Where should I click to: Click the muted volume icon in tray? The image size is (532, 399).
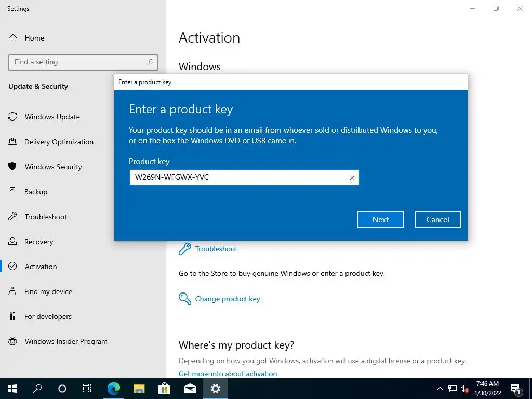coord(464,389)
